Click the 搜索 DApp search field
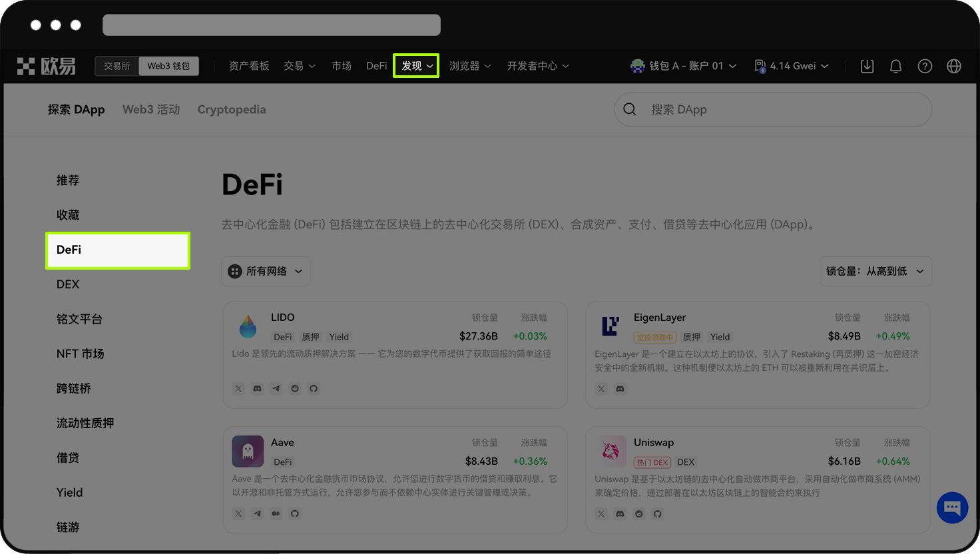980x554 pixels. point(773,109)
